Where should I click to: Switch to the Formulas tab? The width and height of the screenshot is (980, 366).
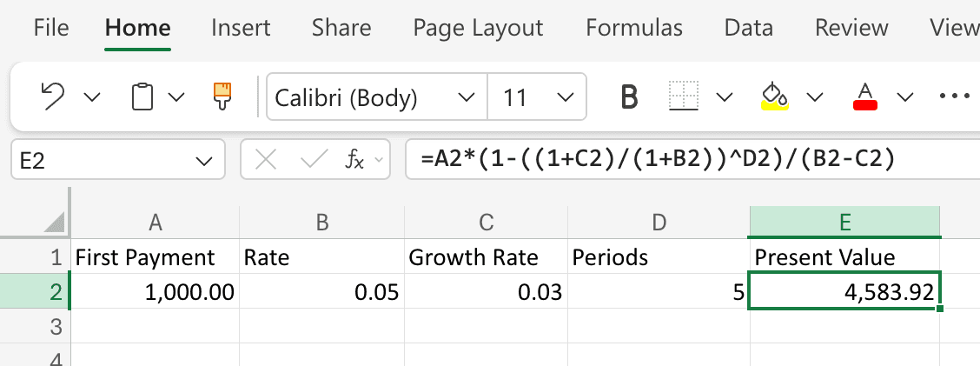(634, 28)
